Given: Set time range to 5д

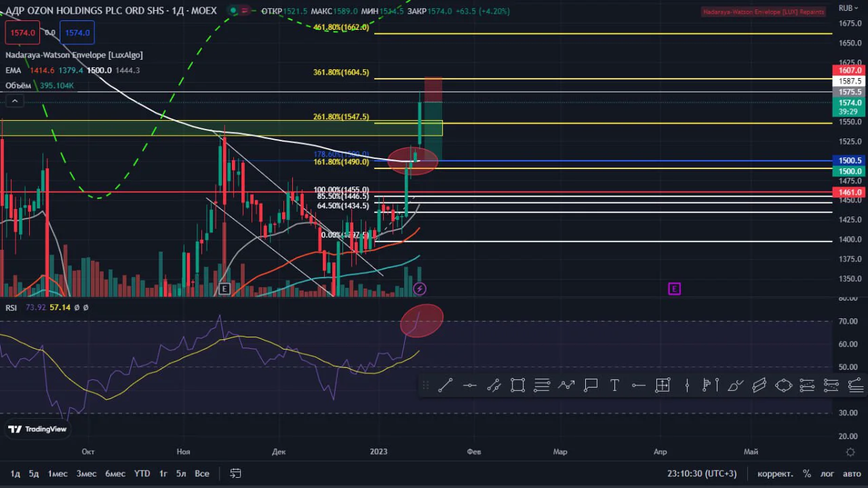Looking at the screenshot, I should (x=33, y=473).
